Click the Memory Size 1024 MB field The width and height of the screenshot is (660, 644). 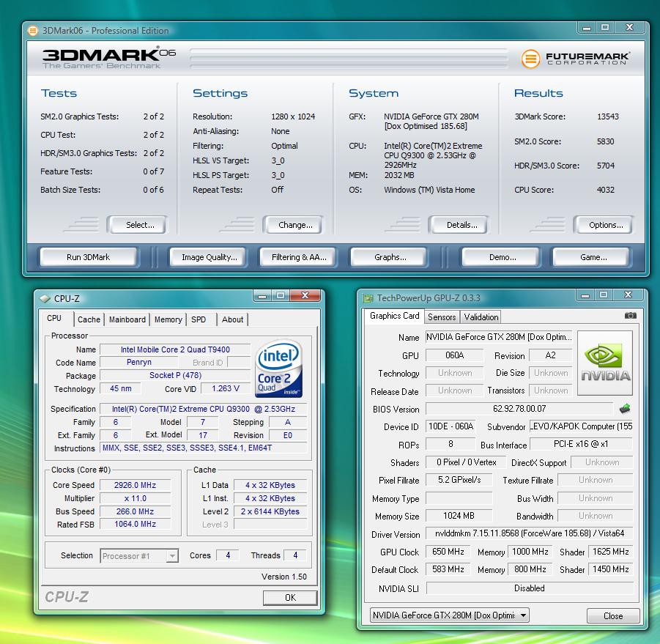[x=459, y=516]
